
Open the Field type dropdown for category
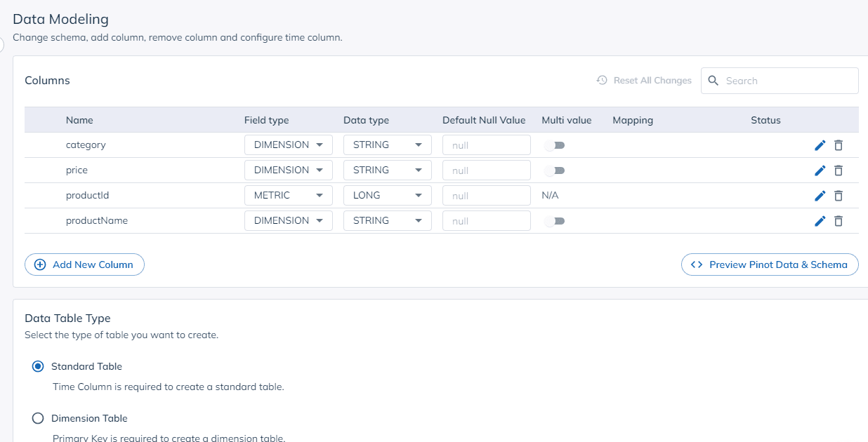pos(288,145)
